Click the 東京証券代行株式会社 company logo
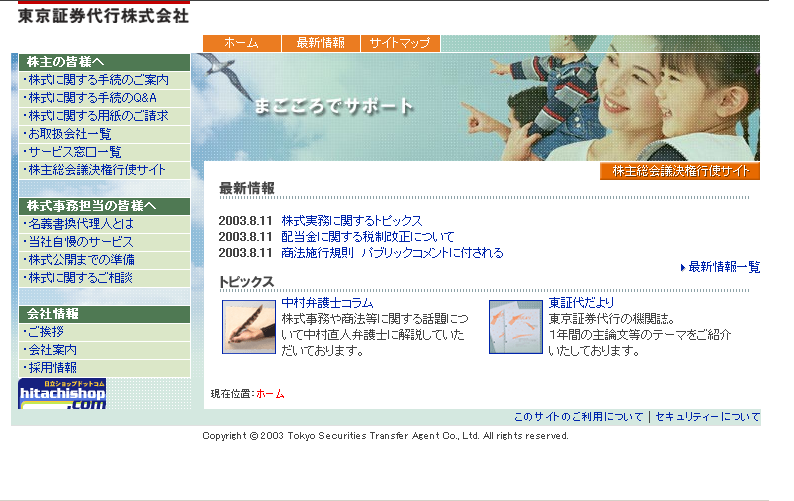 coord(103,15)
